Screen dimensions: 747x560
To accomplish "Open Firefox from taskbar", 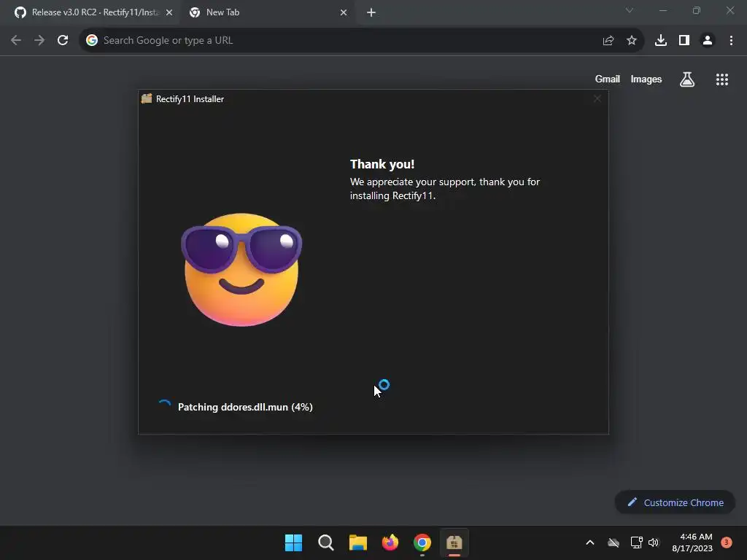I will pyautogui.click(x=390, y=542).
